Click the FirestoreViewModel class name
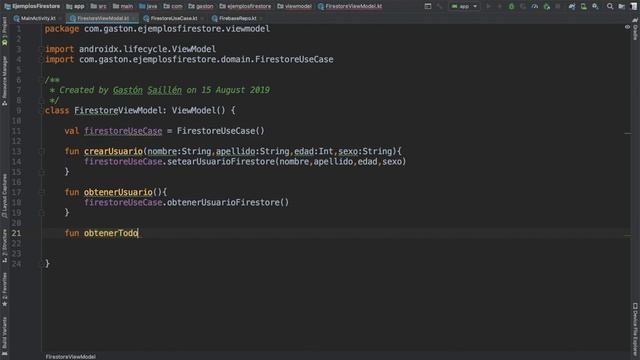Screen dimensions: 640x360 click(x=118, y=110)
